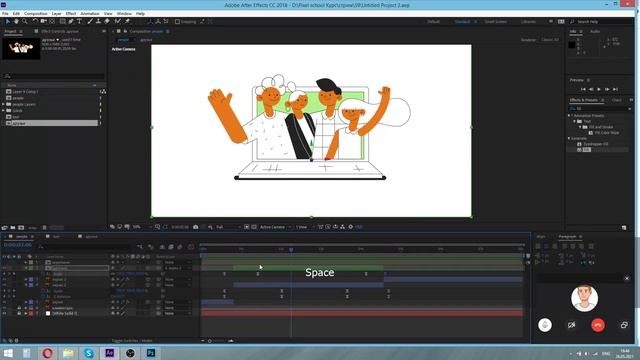Play the preview
640x360 pixels.
click(599, 89)
